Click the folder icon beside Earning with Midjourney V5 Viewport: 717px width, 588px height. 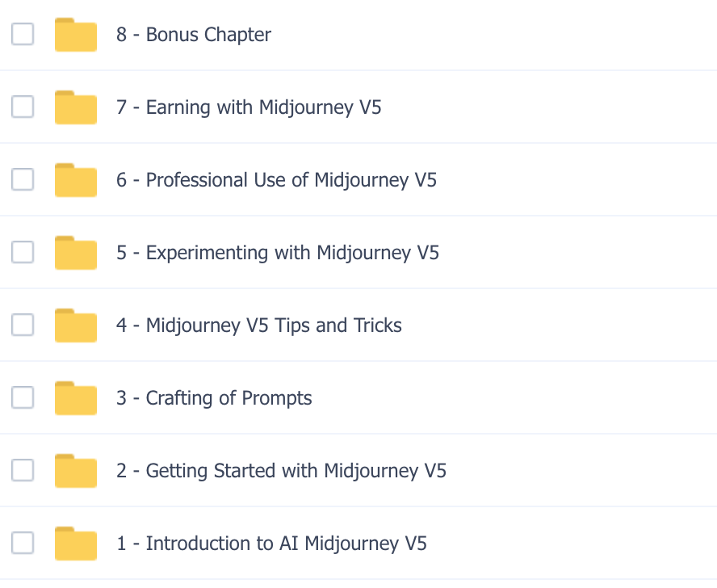(x=76, y=107)
